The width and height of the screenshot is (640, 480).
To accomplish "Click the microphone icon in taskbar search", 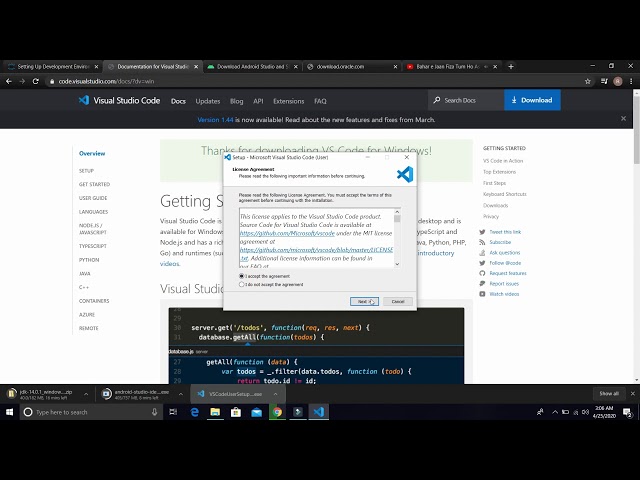I will point(154,412).
